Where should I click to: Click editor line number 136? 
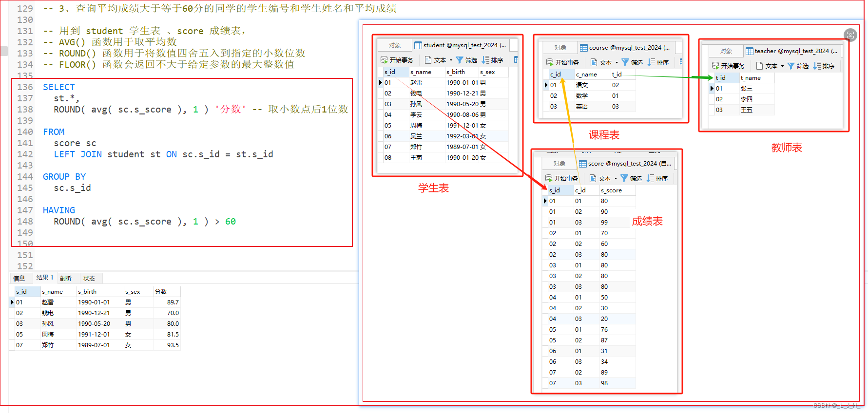[x=25, y=87]
